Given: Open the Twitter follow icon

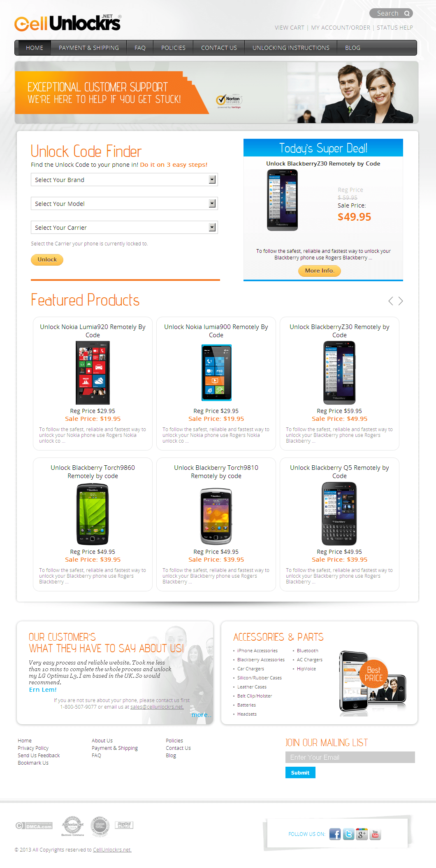Looking at the screenshot, I should point(349,834).
